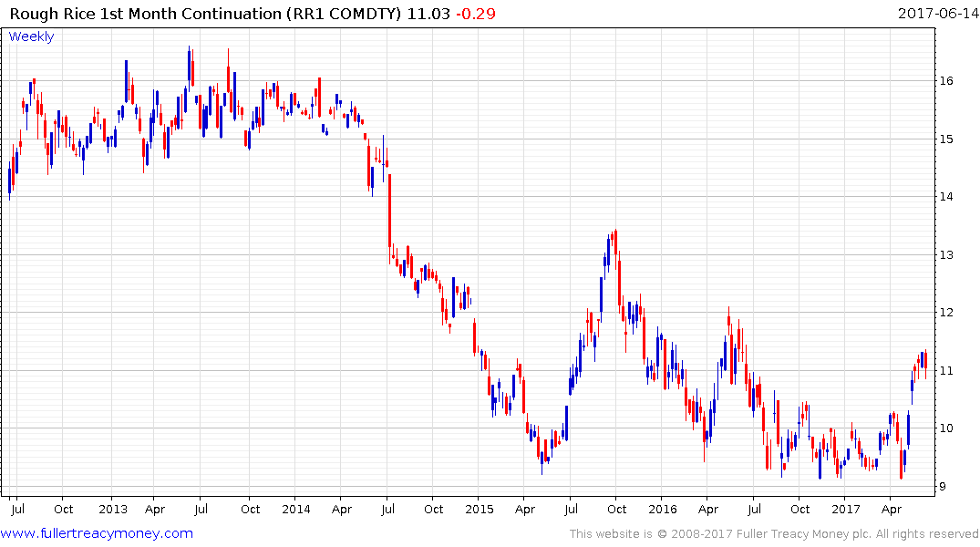The height and width of the screenshot is (547, 980).
Task: Open the www.fullertreacymoney.com link
Action: pyautogui.click(x=97, y=533)
